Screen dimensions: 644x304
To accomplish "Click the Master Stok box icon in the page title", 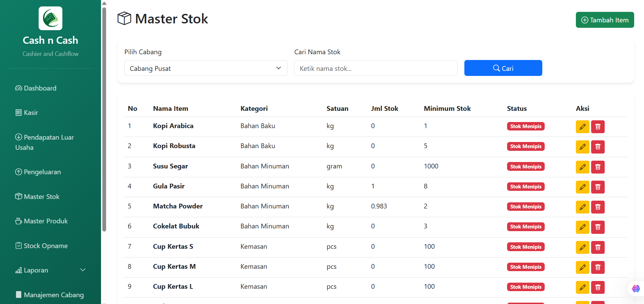I will (x=124, y=18).
